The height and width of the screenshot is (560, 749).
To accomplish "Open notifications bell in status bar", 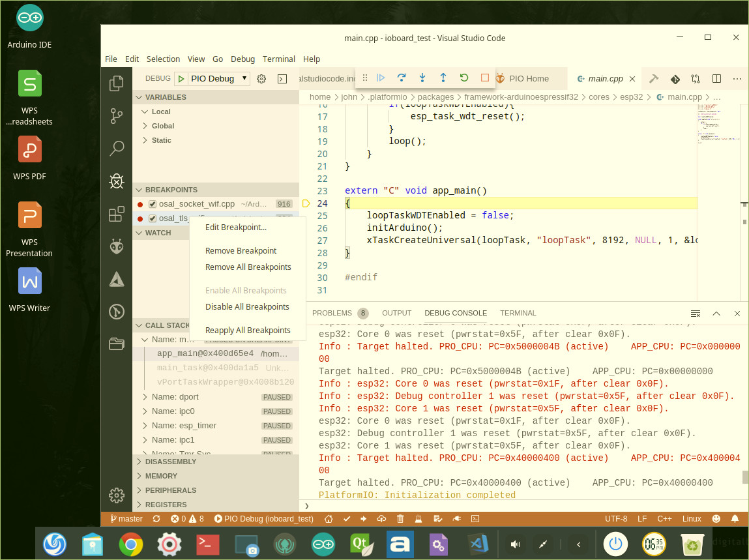I will click(x=735, y=519).
